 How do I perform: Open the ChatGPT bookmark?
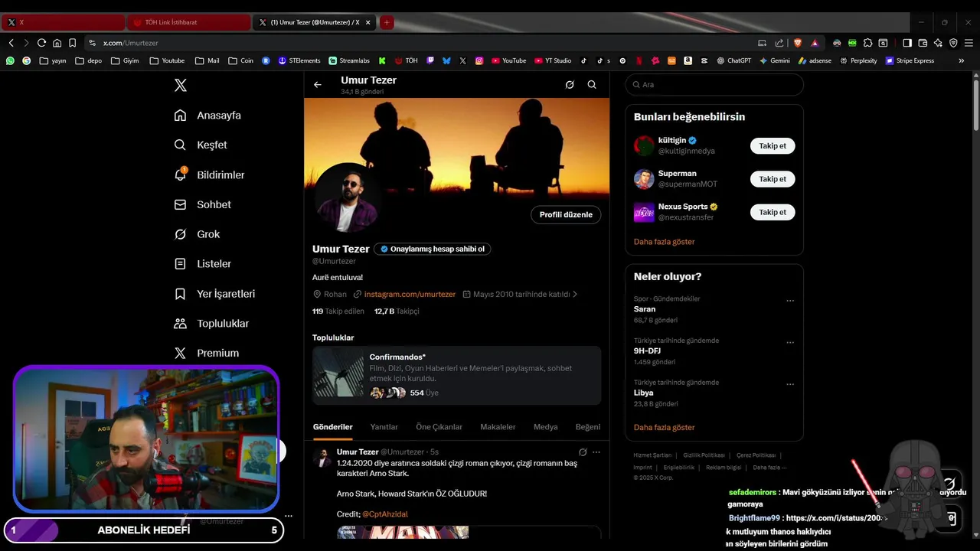pos(733,60)
